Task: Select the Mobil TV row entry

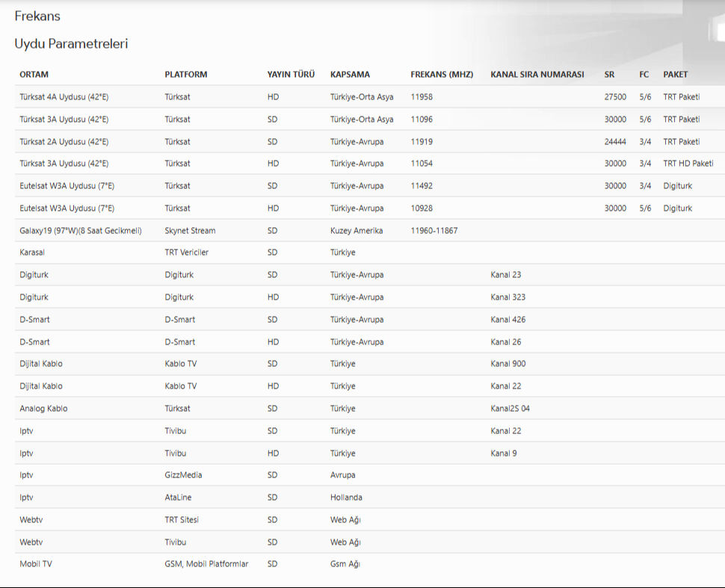Action: [36, 564]
